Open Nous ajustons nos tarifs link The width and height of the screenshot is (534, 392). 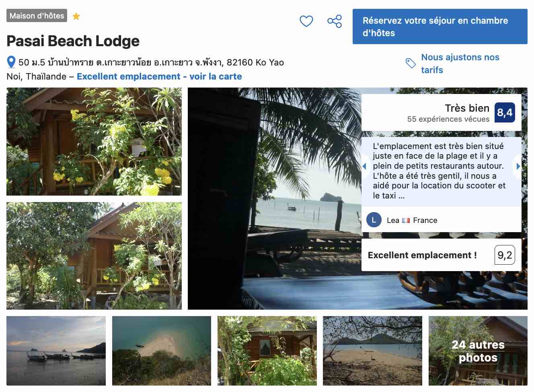click(460, 63)
